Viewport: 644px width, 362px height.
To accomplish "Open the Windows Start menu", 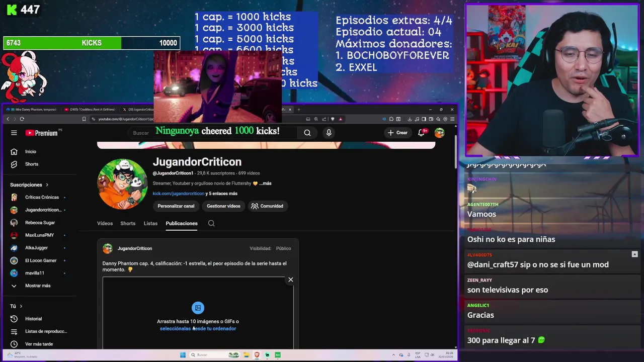I will tap(183, 355).
